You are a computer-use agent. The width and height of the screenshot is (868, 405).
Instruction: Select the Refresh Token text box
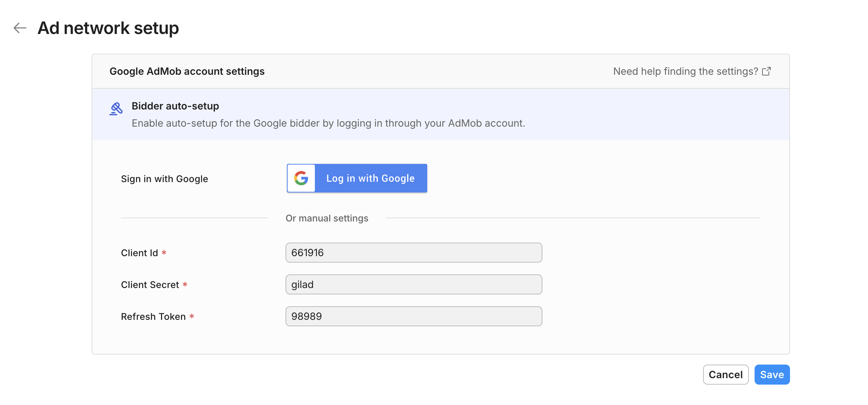(x=414, y=316)
